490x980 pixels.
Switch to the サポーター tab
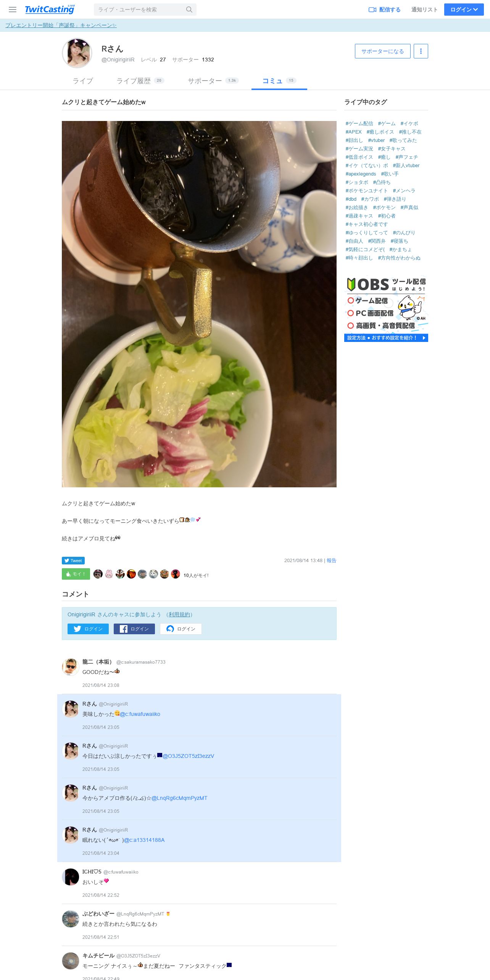point(213,81)
